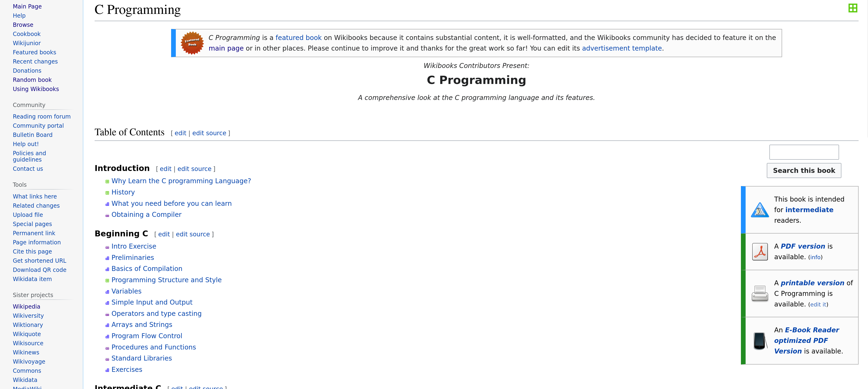The width and height of the screenshot is (868, 389).
Task: Click stage icon beside Why Learn the C
Action: 107,182
